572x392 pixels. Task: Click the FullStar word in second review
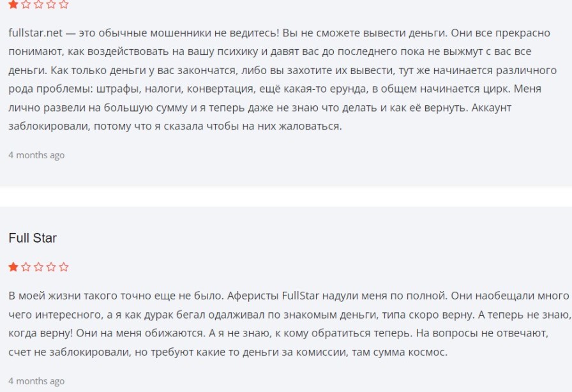[x=301, y=296]
